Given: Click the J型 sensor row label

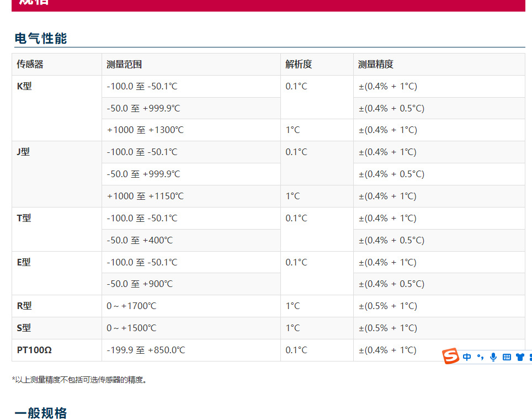Looking at the screenshot, I should pyautogui.click(x=23, y=152).
